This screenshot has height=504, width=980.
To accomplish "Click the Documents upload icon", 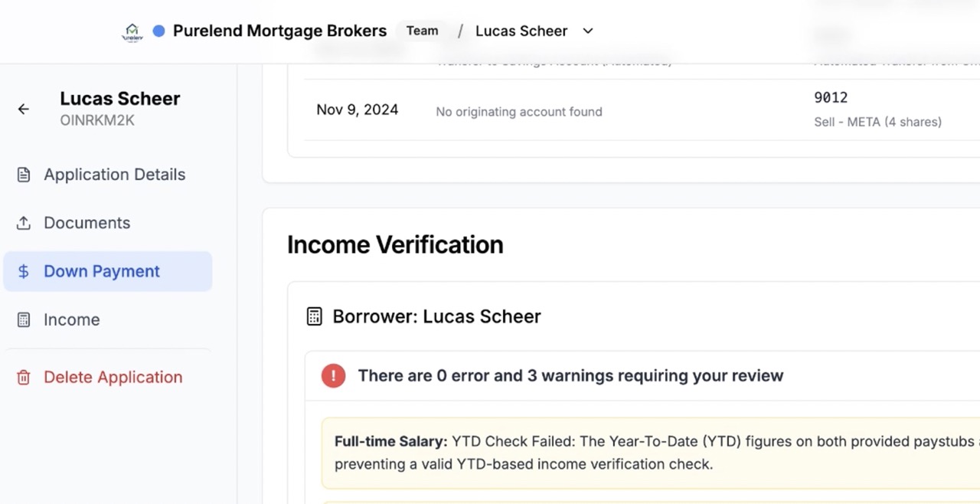I will click(24, 223).
